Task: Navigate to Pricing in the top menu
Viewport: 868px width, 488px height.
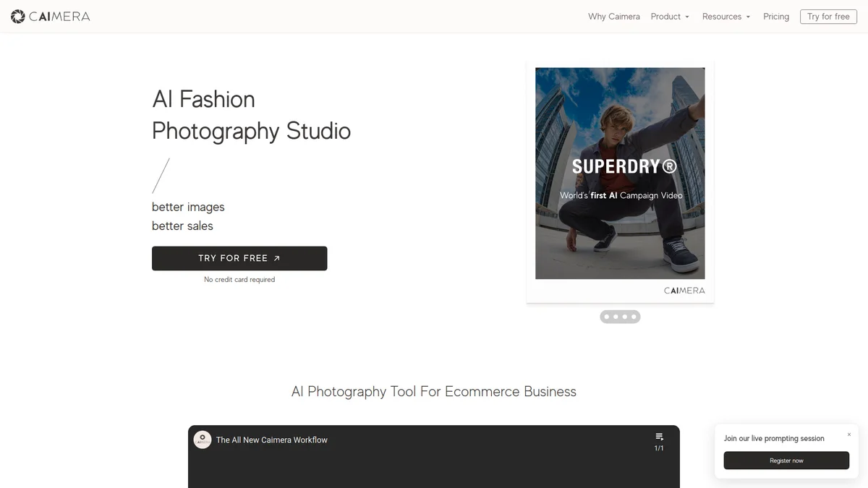Action: coord(775,17)
